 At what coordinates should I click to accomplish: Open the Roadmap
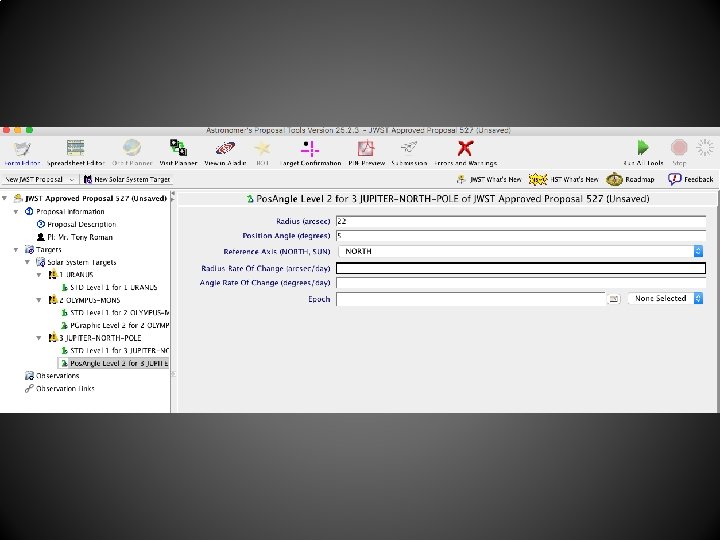coord(630,180)
